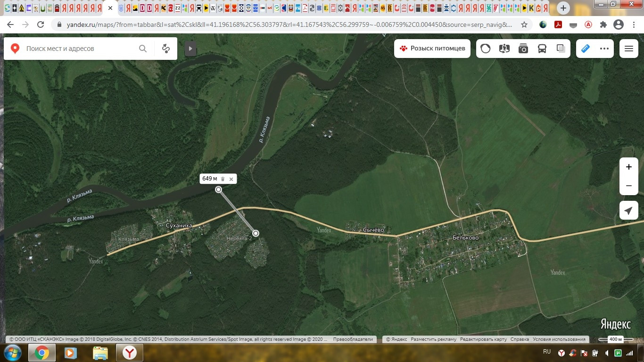Viewport: 644px width, 362px height.
Task: Expand the collapsed side panel arrow
Action: click(190, 49)
